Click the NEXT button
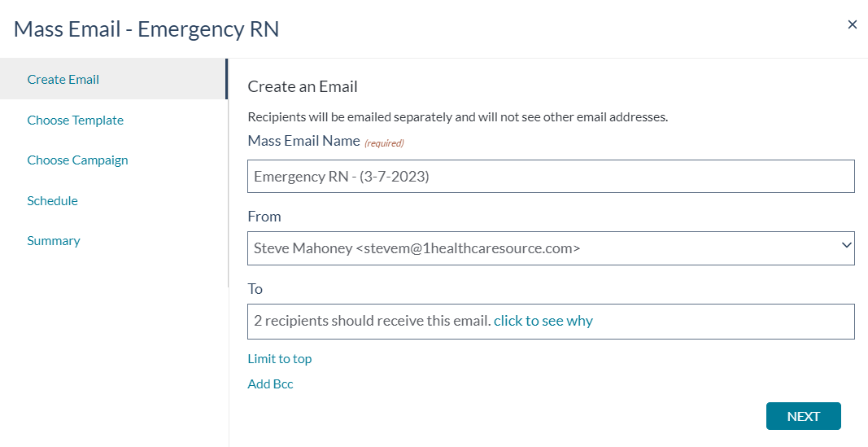The height and width of the screenshot is (447, 868). point(803,416)
